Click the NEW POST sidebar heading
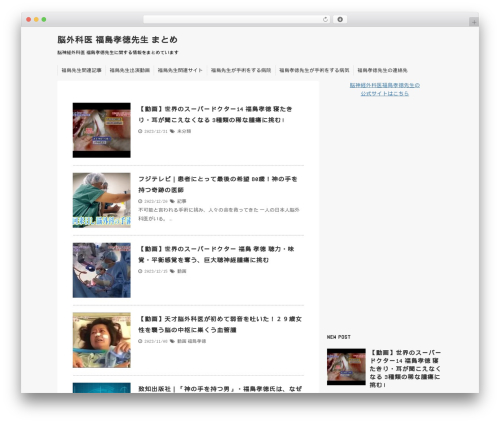 [339, 337]
